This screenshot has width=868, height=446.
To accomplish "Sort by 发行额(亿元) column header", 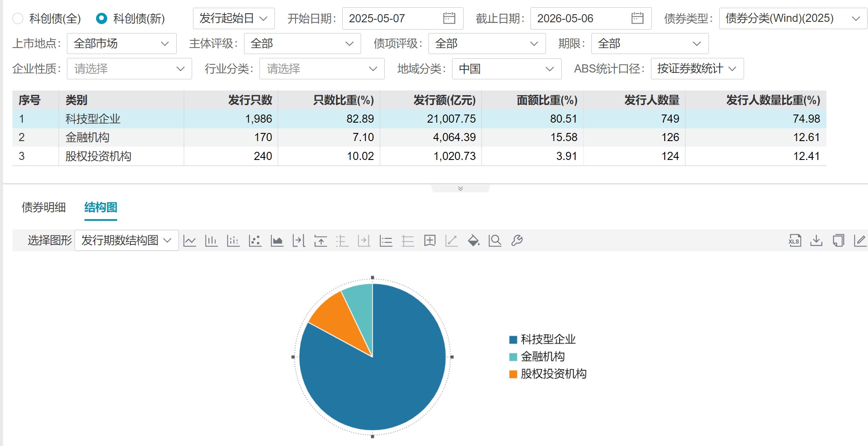I will point(444,100).
